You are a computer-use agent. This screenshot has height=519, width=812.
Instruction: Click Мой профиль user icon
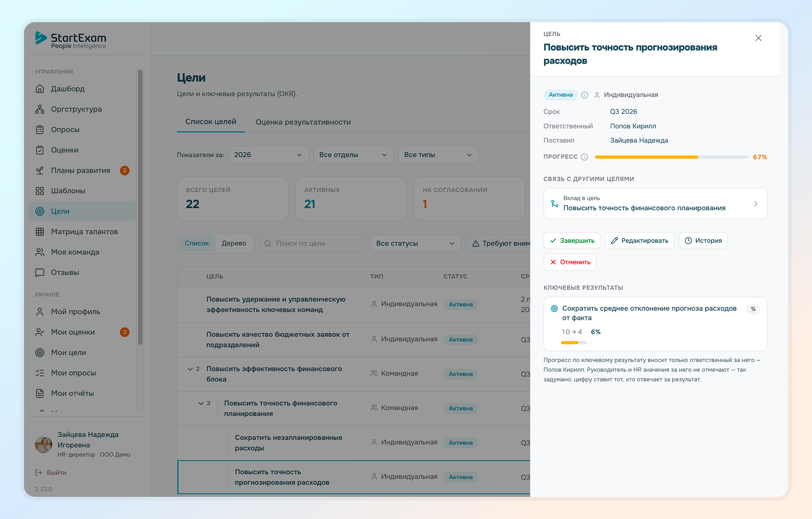(40, 312)
